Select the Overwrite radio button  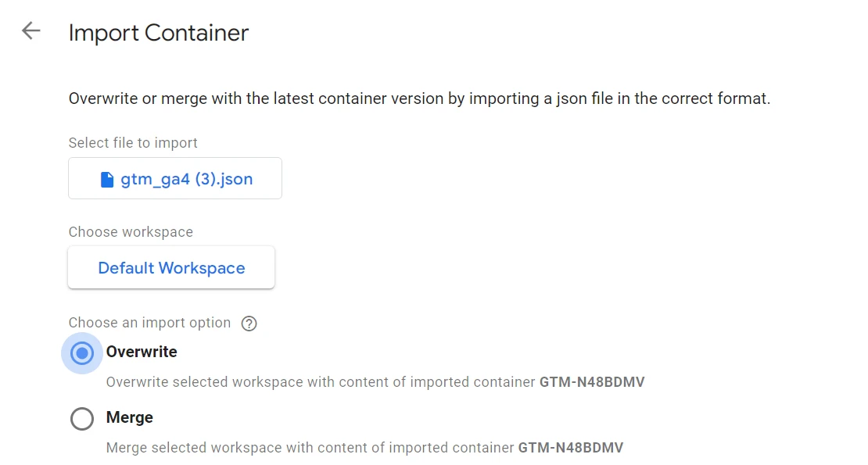(82, 353)
